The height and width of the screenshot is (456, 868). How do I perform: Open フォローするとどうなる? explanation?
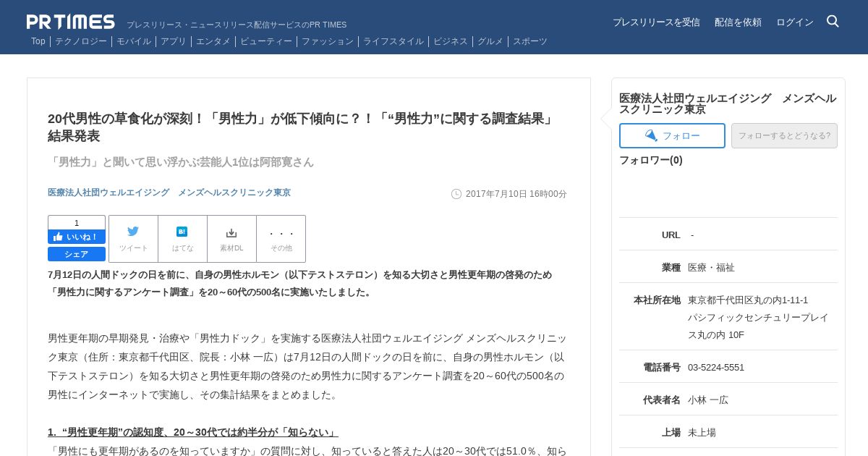(x=784, y=135)
